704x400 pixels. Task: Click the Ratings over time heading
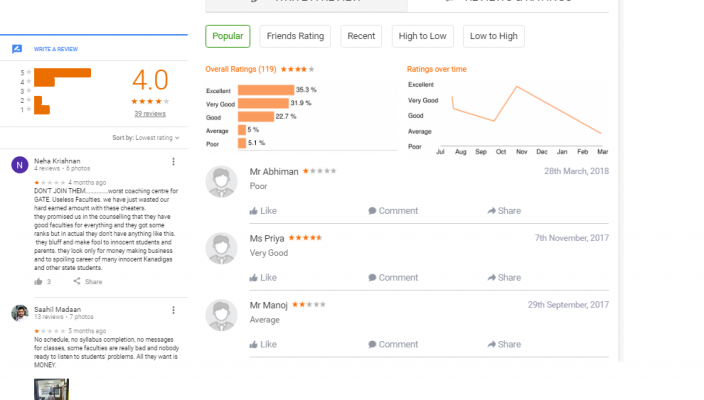point(436,69)
